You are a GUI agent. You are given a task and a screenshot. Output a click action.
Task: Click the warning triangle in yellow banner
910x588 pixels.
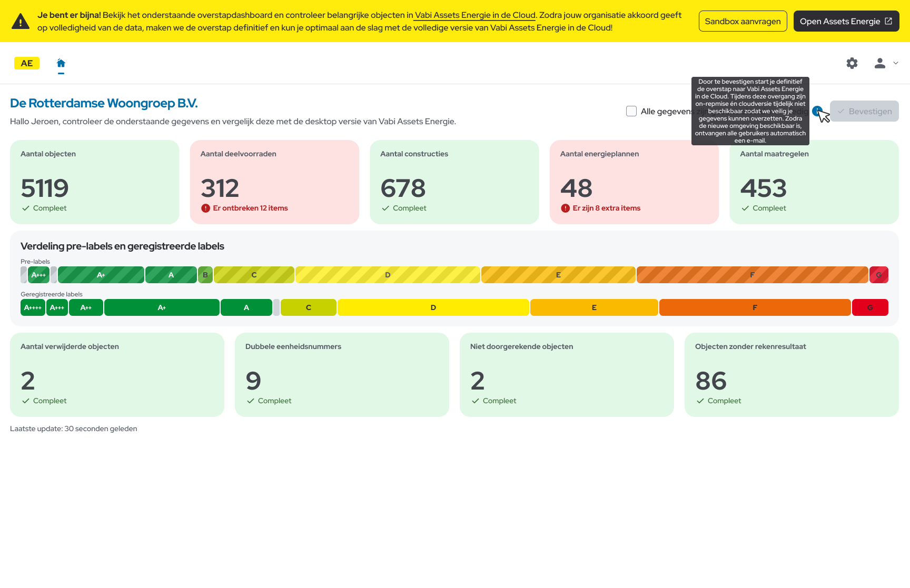coord(21,22)
